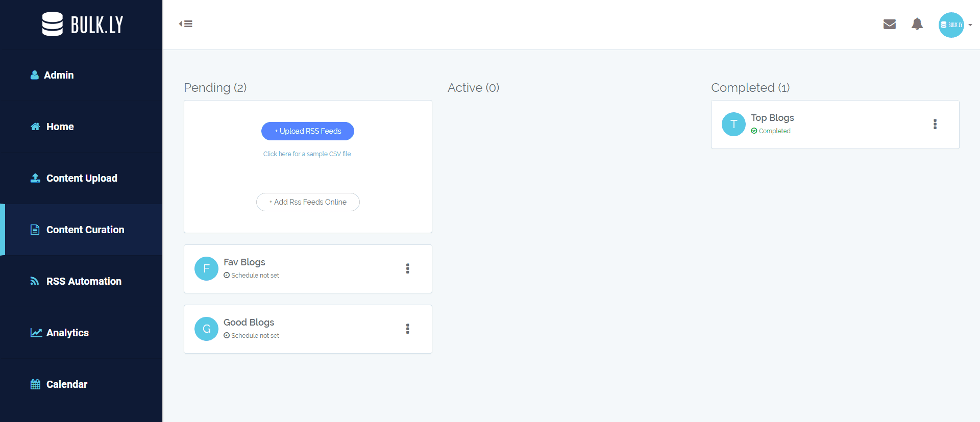This screenshot has width=980, height=422.
Task: Click Add Rss Feeds Online button
Action: click(x=308, y=202)
